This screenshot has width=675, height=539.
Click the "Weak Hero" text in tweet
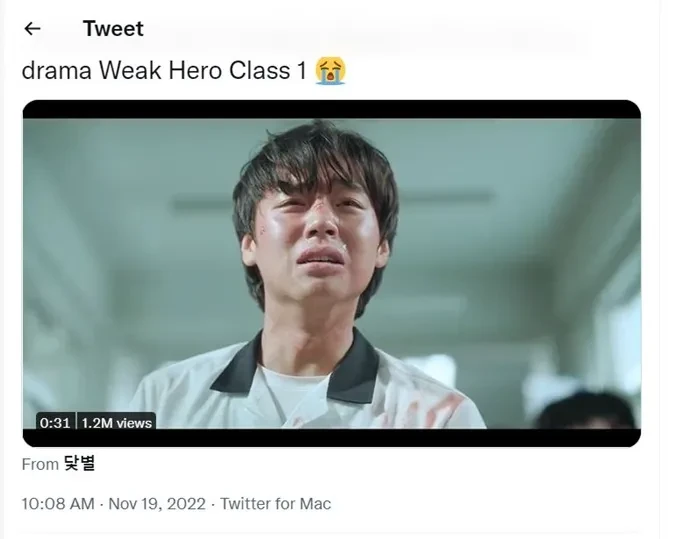(148, 72)
